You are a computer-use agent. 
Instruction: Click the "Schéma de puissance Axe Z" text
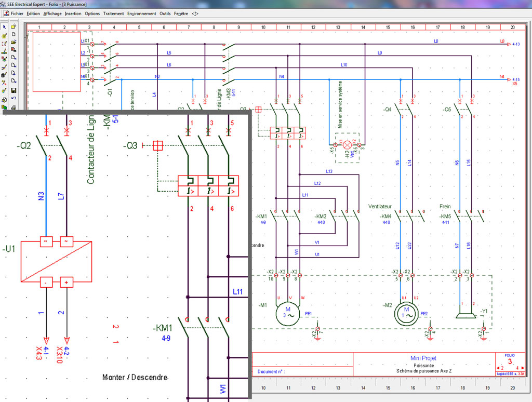(424, 371)
